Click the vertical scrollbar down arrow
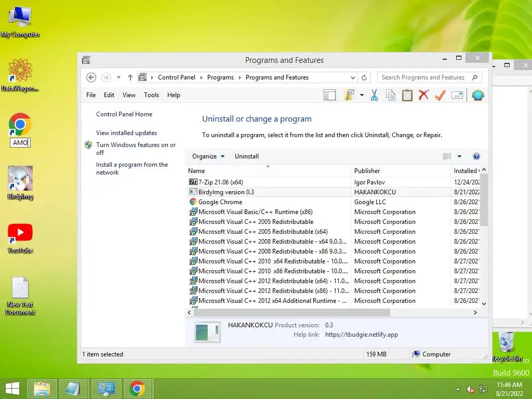The height and width of the screenshot is (399, 532). [484, 304]
